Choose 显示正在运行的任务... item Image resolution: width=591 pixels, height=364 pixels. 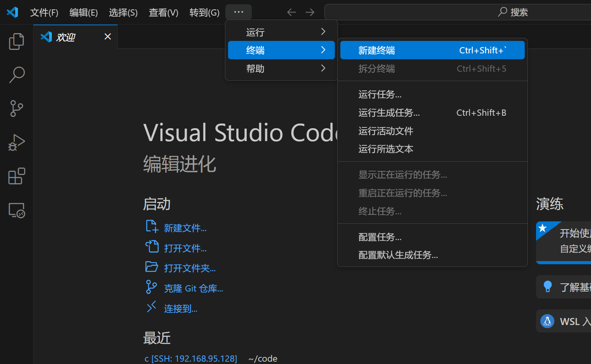(x=432, y=175)
